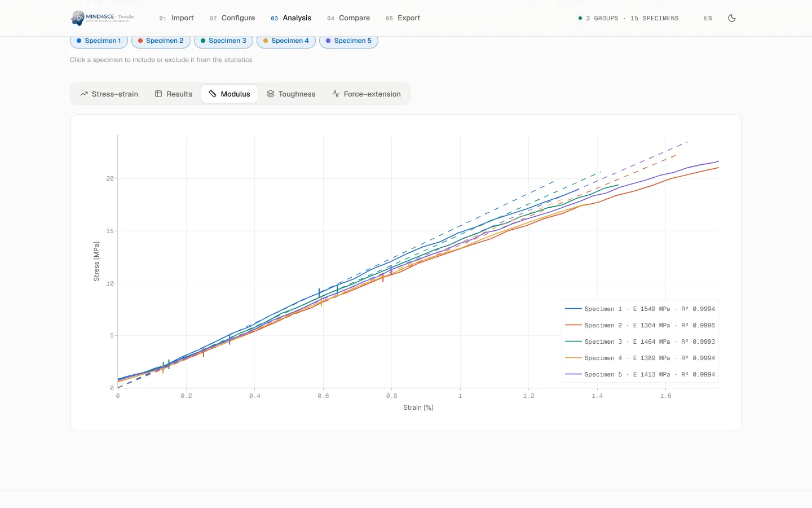Click the MIND4SCE Tensile logo
Viewport: 812px width, 508px height.
(x=103, y=18)
